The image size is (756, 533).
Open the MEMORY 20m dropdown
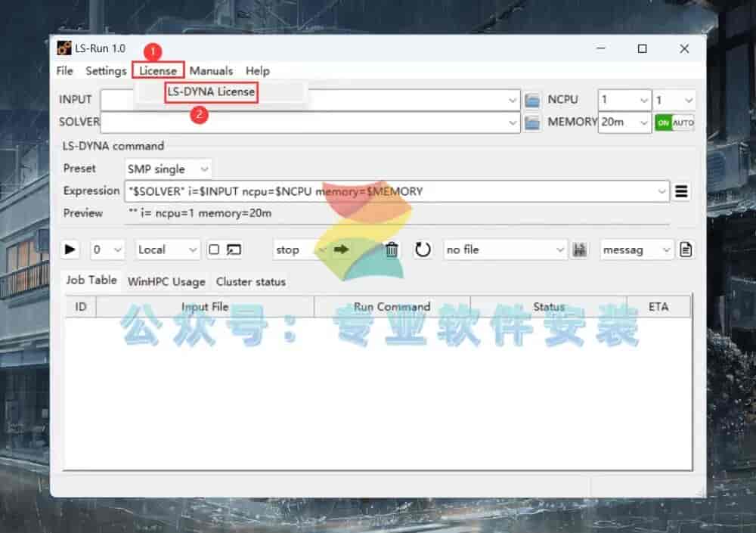[x=624, y=122]
